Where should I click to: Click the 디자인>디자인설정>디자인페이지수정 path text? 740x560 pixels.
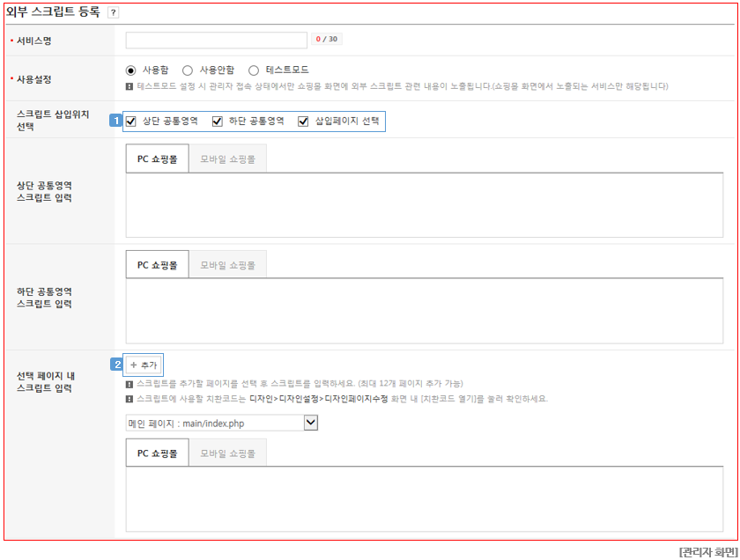(x=319, y=399)
